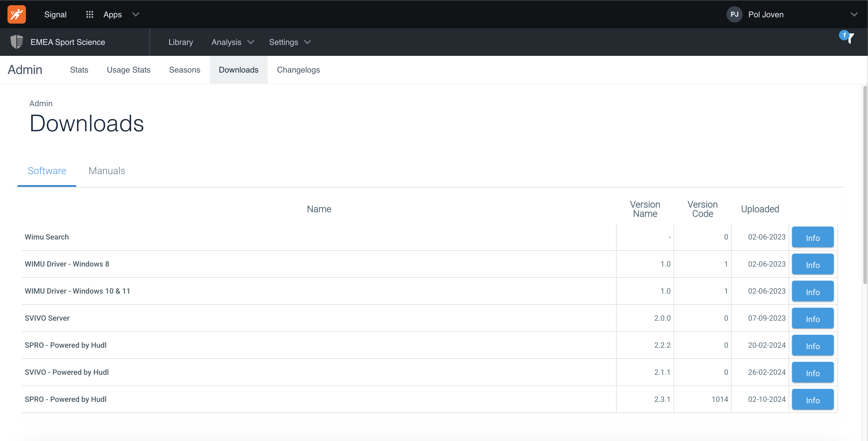Go to the Library page

pos(181,42)
